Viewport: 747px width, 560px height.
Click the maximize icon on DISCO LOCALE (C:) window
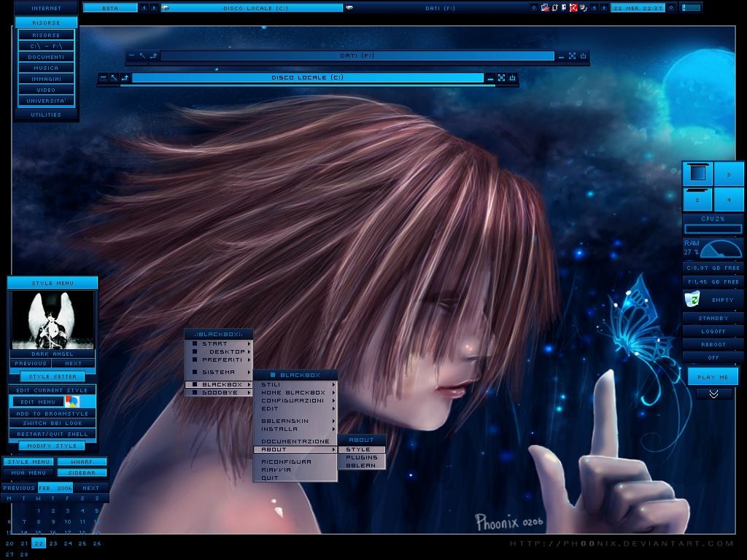(502, 77)
